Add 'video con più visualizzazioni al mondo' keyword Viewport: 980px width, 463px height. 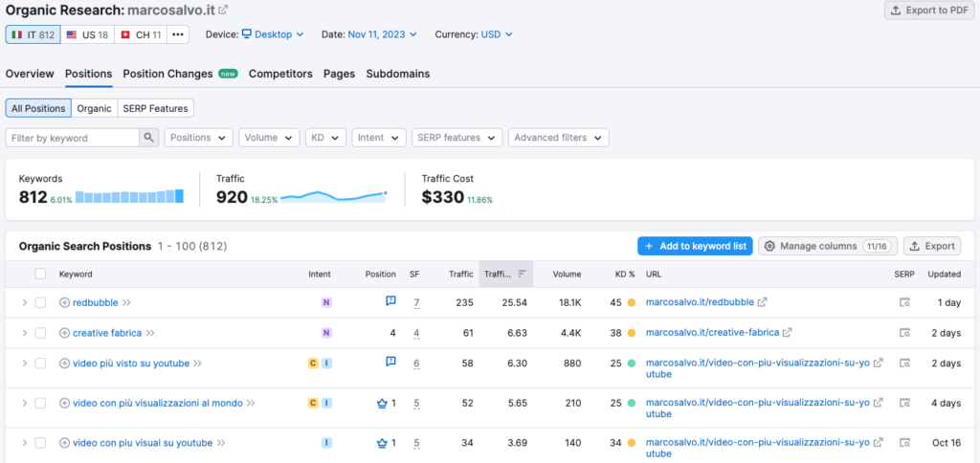click(64, 403)
